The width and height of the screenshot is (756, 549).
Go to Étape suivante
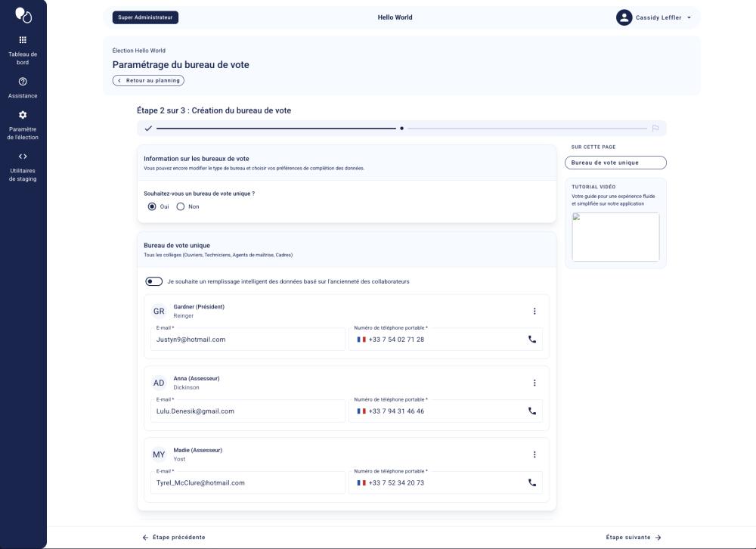point(633,538)
